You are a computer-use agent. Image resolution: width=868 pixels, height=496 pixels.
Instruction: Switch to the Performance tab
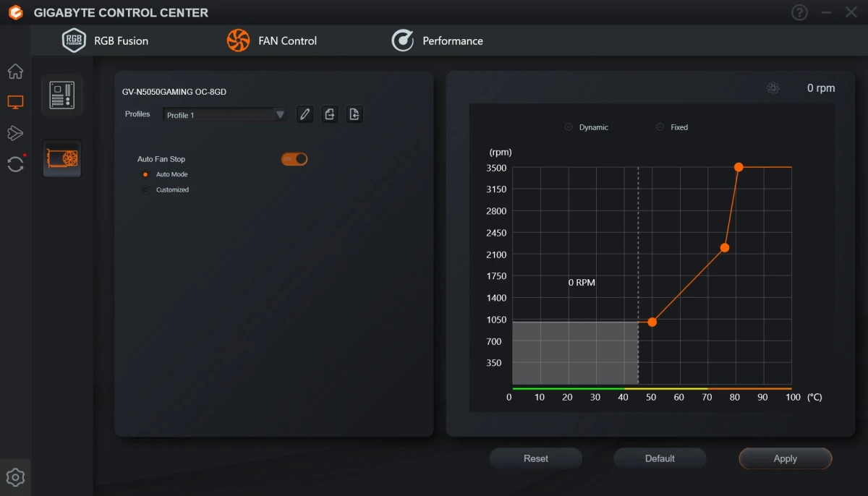[438, 40]
